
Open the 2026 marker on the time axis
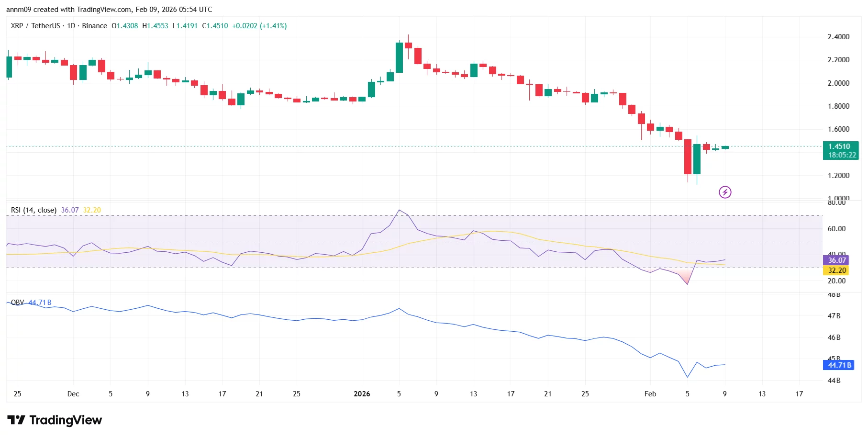click(x=361, y=393)
